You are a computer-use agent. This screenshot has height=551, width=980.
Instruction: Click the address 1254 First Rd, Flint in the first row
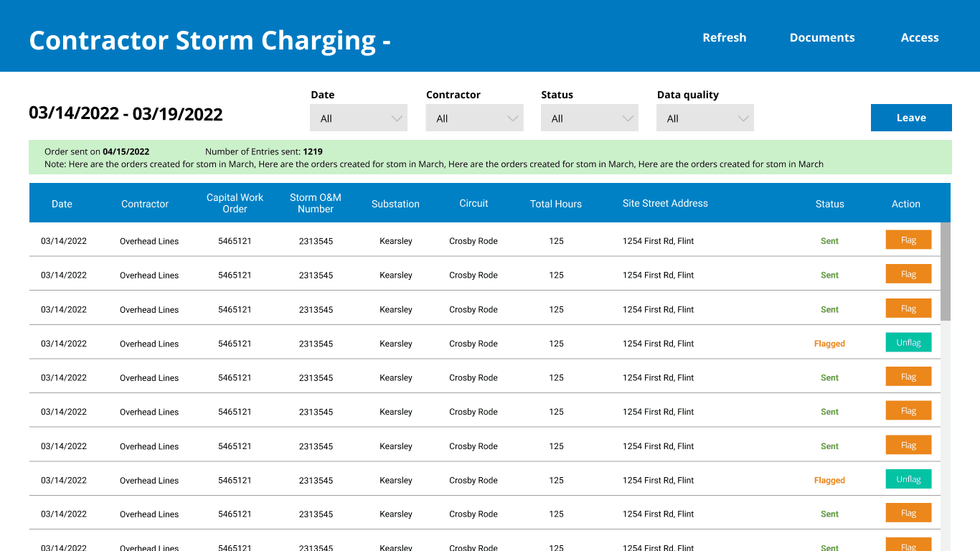pyautogui.click(x=659, y=241)
